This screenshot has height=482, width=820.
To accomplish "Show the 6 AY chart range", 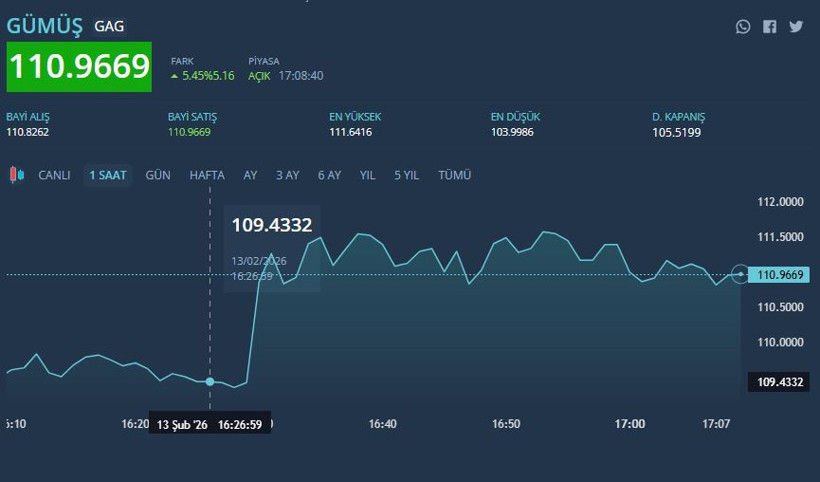I will pyautogui.click(x=329, y=175).
